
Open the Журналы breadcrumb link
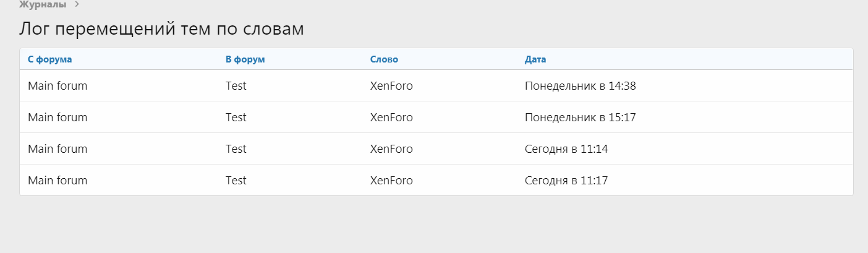click(x=43, y=4)
